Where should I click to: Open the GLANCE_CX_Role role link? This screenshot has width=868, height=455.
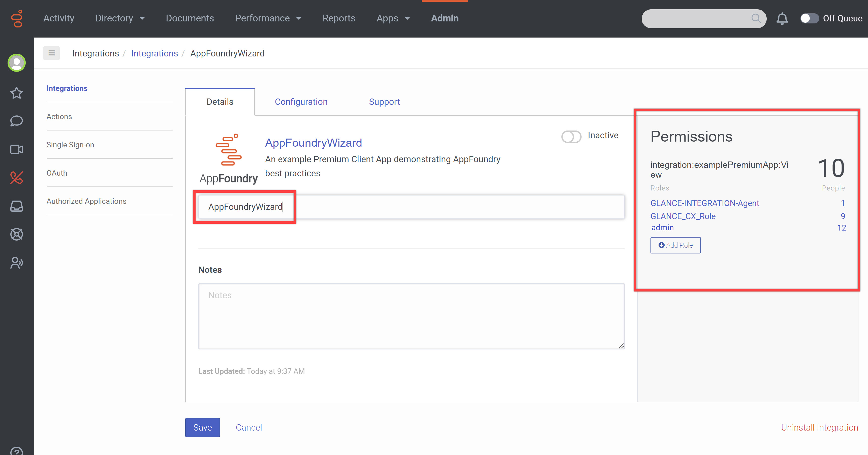click(x=683, y=216)
